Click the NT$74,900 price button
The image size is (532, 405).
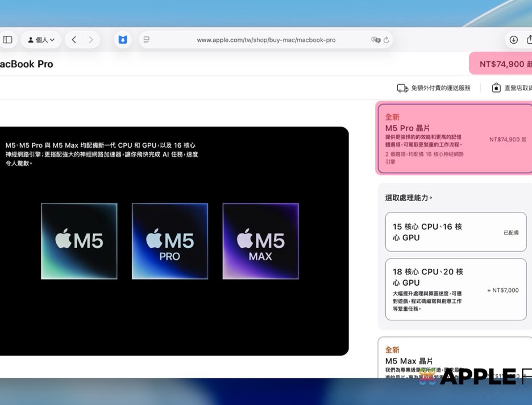(x=501, y=64)
